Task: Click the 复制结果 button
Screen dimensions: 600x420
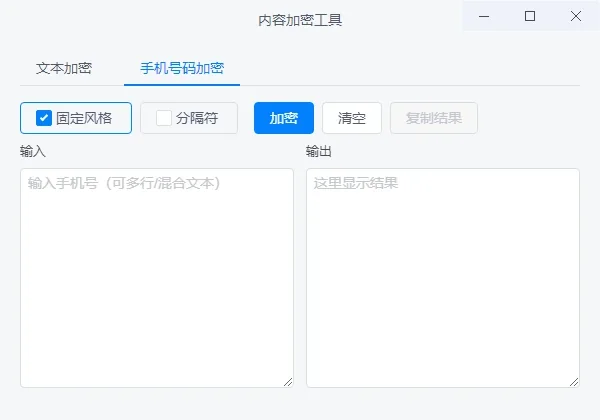Action: pos(434,118)
